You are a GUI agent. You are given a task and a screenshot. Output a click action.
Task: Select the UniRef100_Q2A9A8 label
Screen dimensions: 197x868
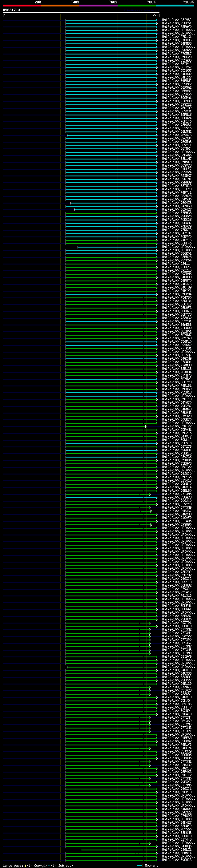177,101
